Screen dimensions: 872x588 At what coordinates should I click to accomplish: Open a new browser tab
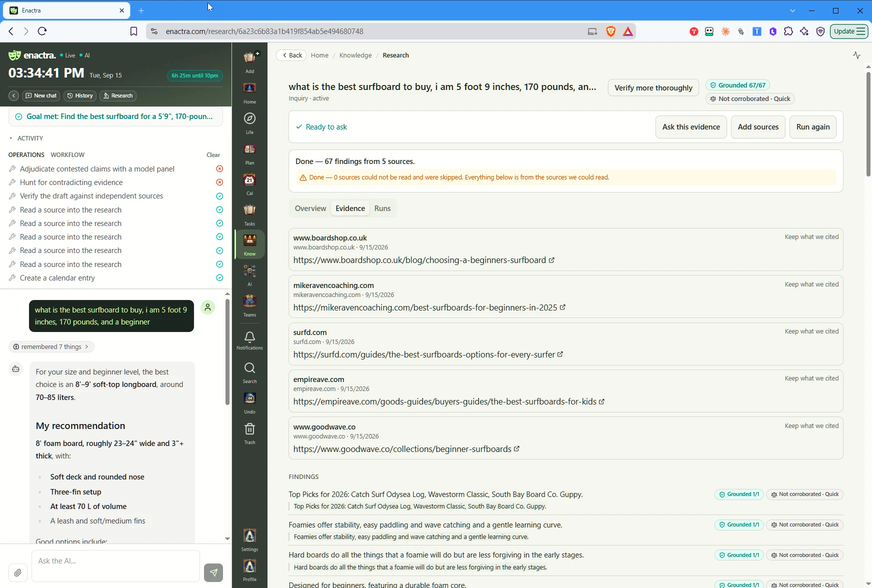point(141,10)
